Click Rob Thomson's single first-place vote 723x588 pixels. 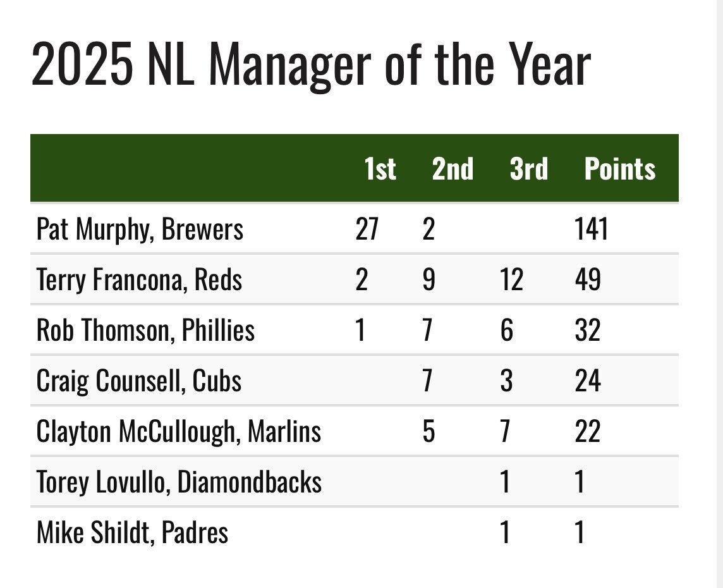point(360,330)
